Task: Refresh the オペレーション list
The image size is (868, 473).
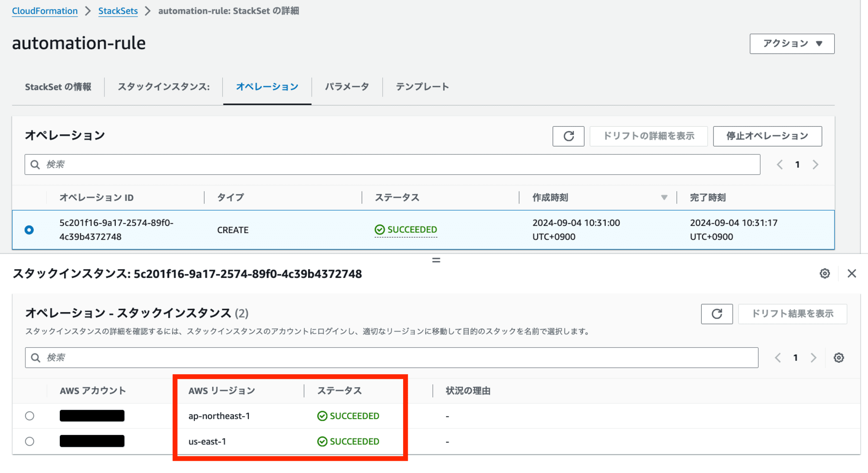Action: pos(568,136)
